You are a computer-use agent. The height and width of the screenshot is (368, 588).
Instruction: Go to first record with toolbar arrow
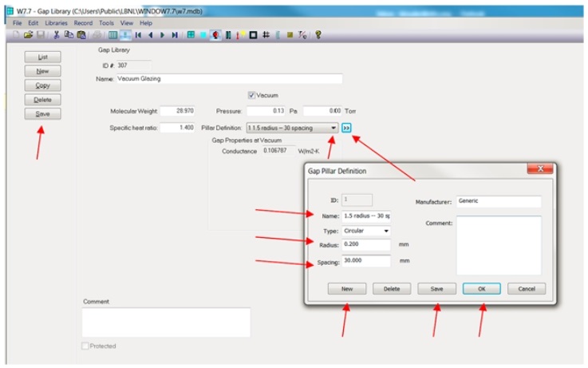138,35
